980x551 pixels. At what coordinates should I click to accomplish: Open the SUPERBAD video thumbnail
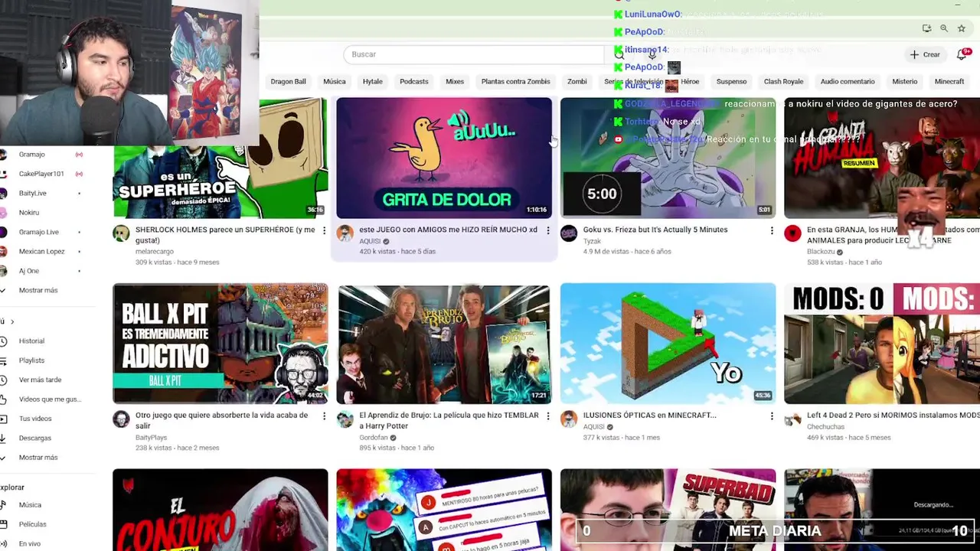[x=668, y=510]
